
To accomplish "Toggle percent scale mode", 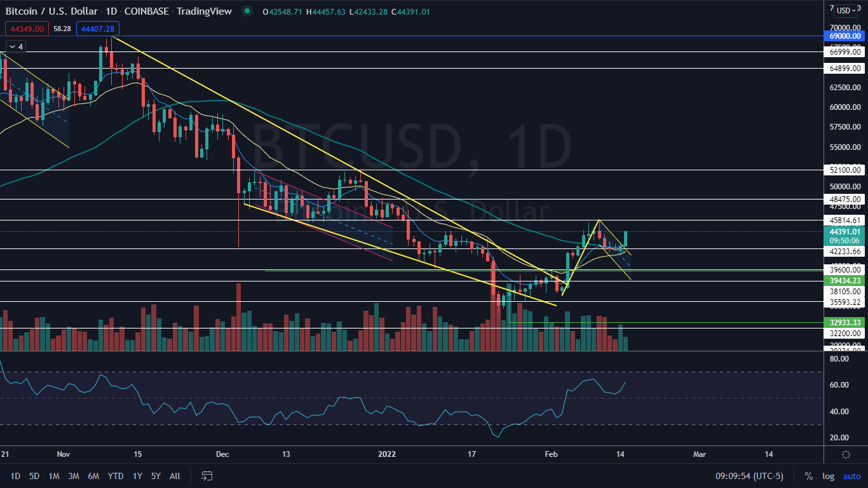I will pos(809,476).
